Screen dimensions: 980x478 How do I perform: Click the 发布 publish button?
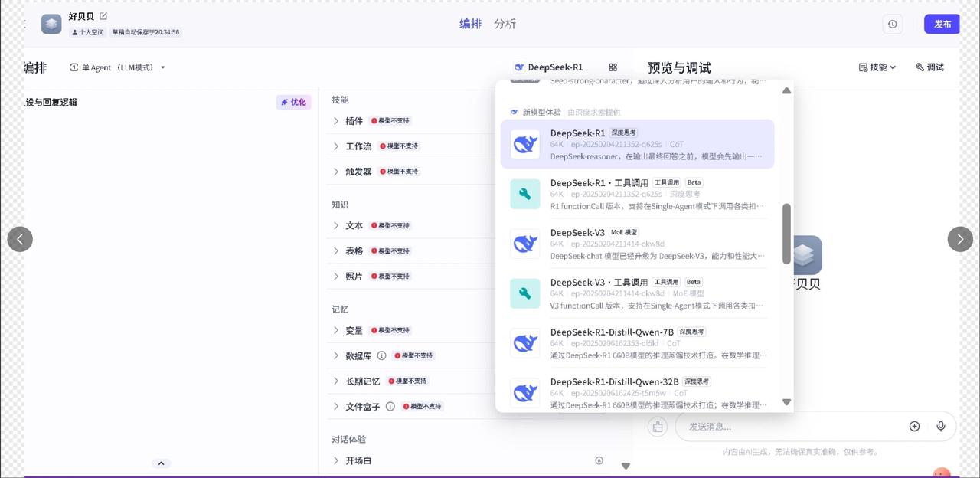pyautogui.click(x=942, y=24)
